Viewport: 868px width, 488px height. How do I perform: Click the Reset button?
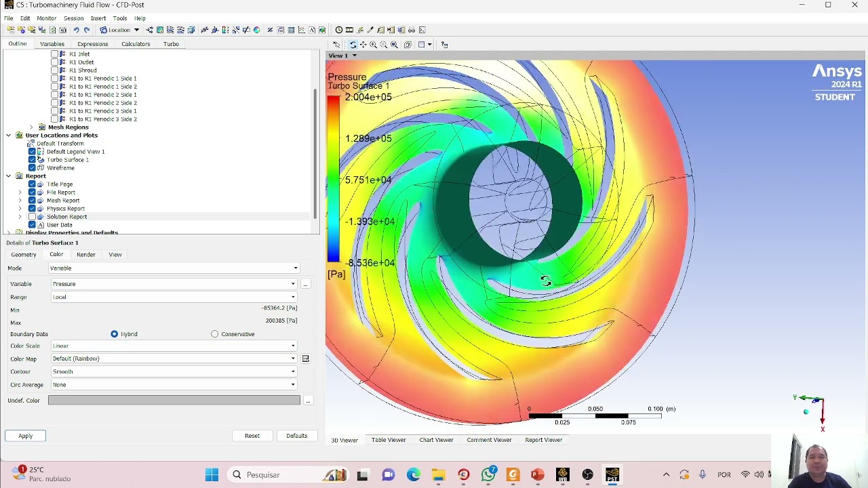pos(252,436)
